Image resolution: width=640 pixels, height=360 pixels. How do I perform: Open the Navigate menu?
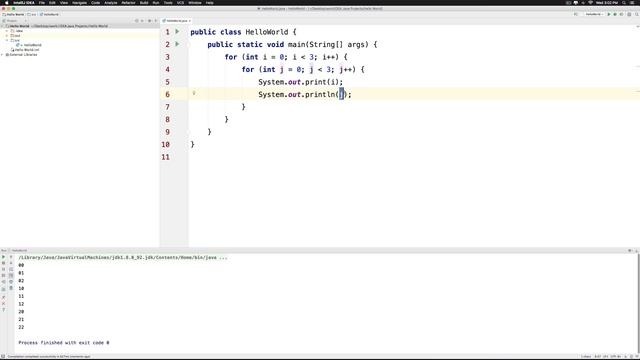coord(80,2)
